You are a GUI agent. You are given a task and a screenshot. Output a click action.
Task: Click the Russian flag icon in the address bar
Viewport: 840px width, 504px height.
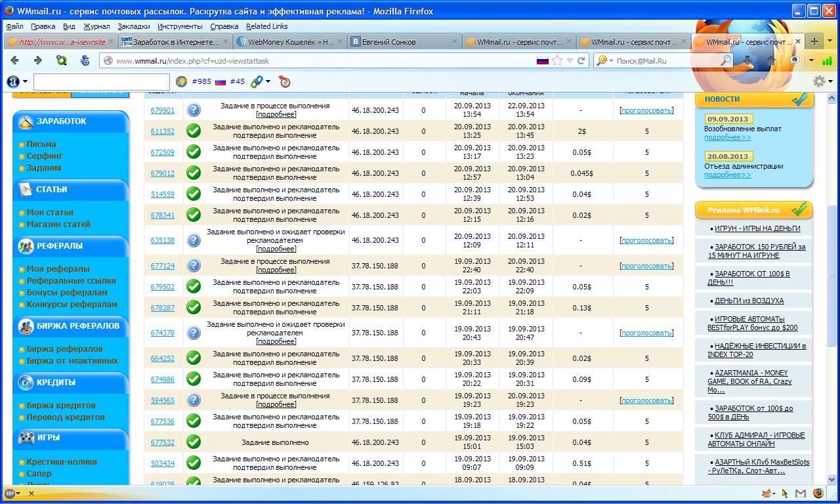(542, 60)
